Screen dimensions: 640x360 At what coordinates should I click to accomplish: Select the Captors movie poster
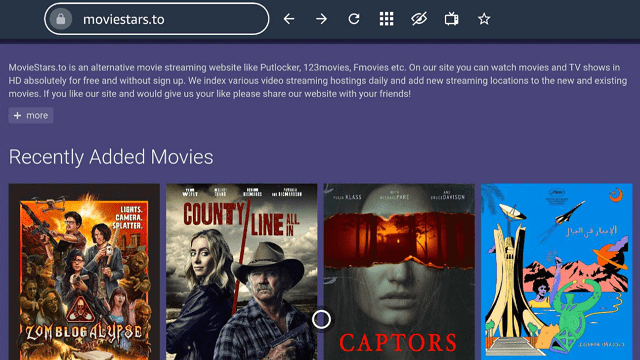click(x=399, y=272)
